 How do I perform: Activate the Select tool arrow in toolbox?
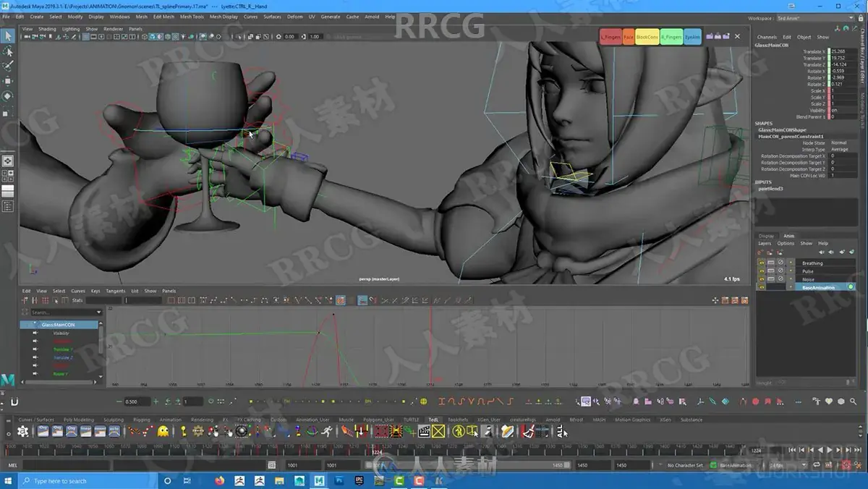[x=8, y=36]
